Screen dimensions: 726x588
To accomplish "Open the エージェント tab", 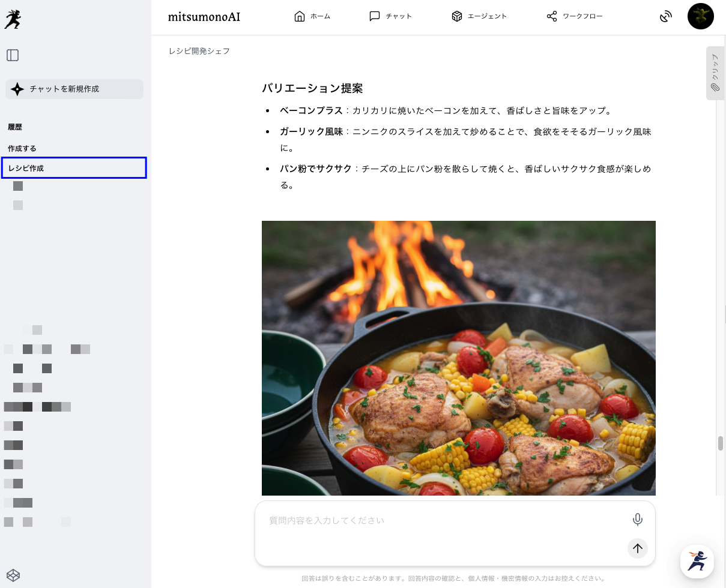I will 479,16.
